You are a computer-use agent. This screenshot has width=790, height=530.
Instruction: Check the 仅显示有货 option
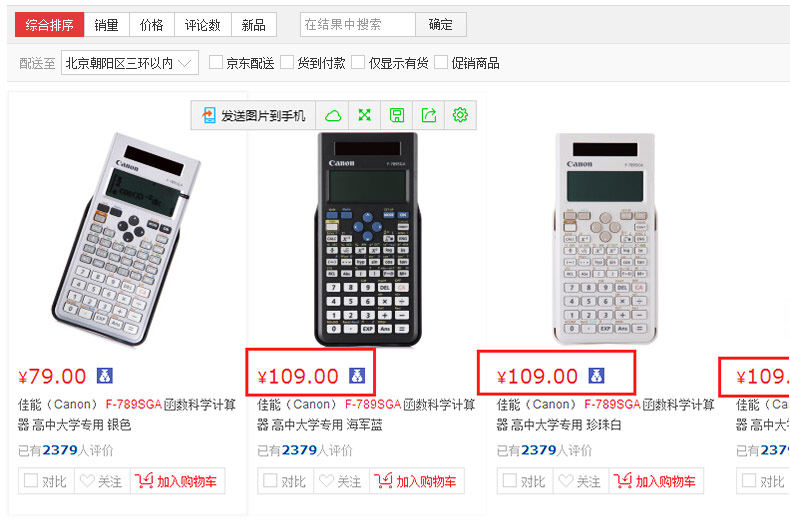pos(358,62)
